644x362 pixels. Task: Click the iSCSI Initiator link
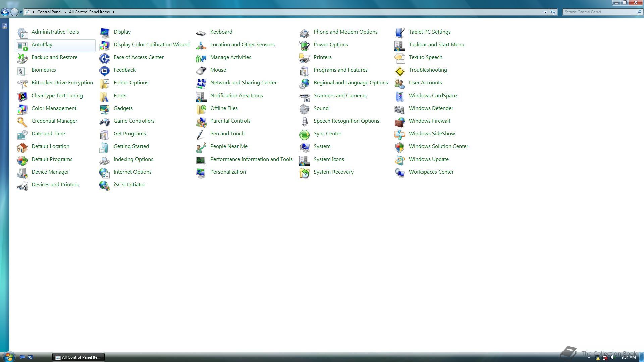point(129,184)
